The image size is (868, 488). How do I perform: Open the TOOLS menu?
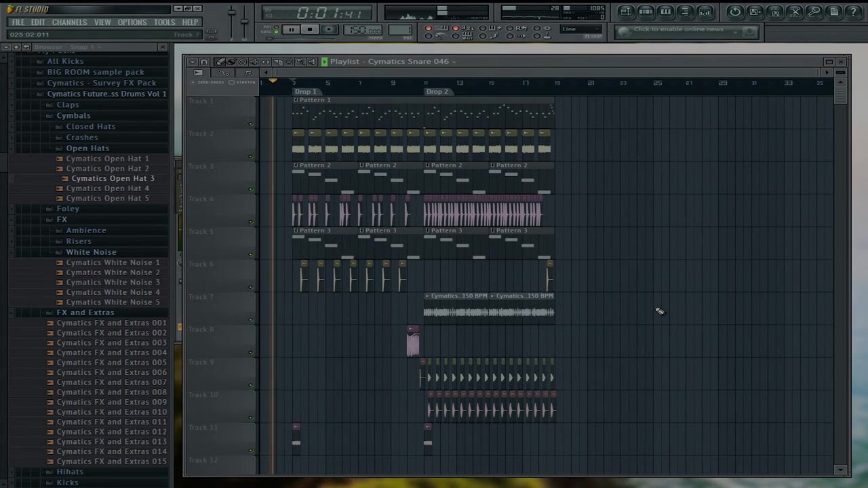coord(164,22)
